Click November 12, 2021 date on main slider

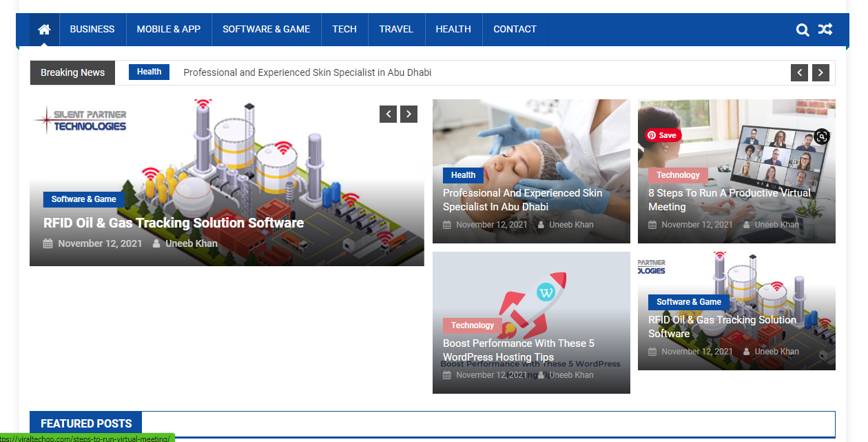click(100, 243)
